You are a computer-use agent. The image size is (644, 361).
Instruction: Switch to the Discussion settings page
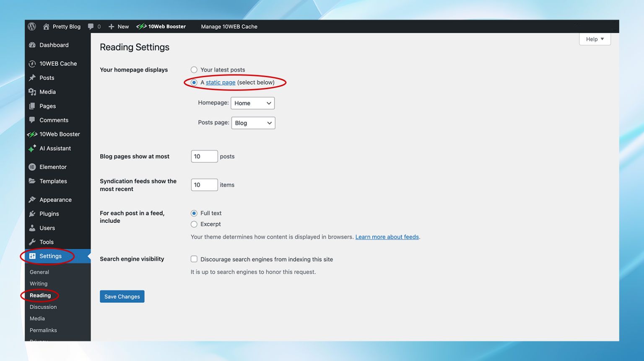[x=43, y=307]
